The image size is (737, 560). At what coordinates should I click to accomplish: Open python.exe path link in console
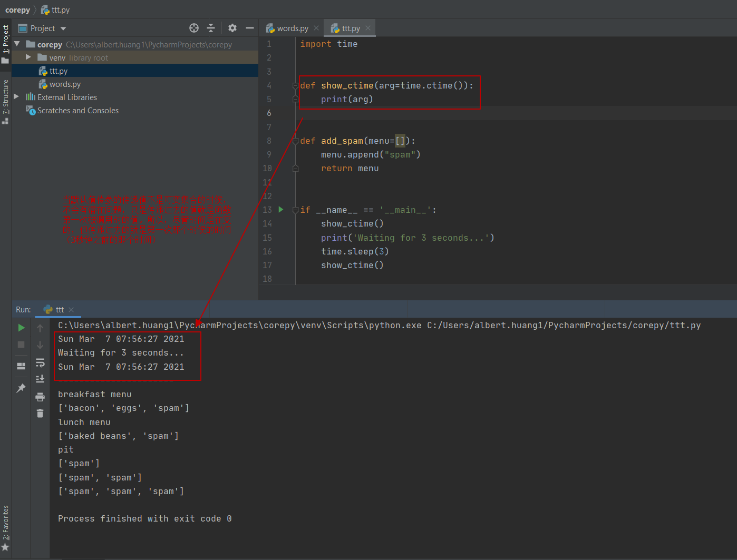click(x=239, y=325)
